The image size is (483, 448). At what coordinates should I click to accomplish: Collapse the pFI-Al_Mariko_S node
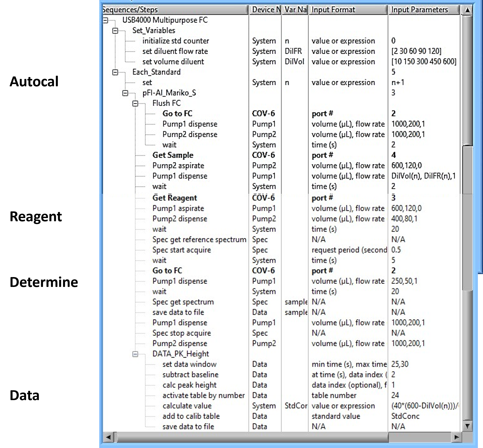[x=125, y=93]
